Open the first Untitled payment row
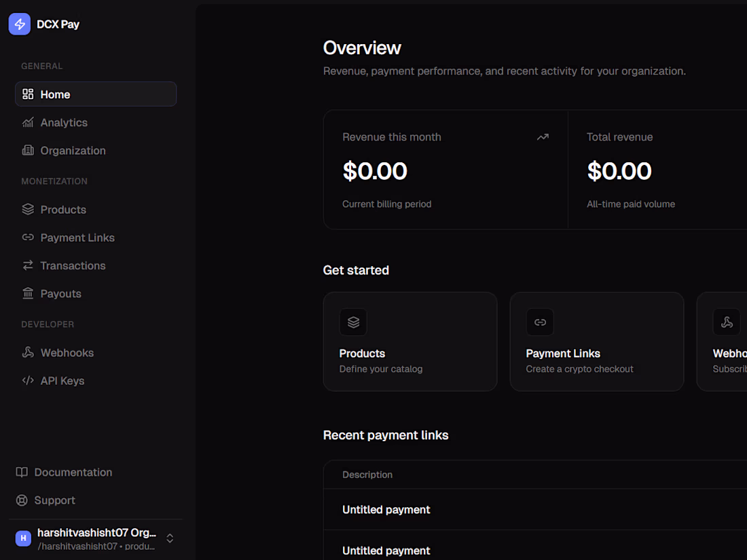The height and width of the screenshot is (560, 747). (x=535, y=510)
